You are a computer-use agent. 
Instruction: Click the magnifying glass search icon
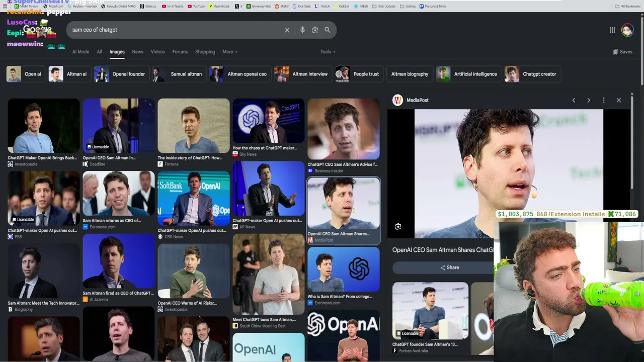(x=327, y=30)
